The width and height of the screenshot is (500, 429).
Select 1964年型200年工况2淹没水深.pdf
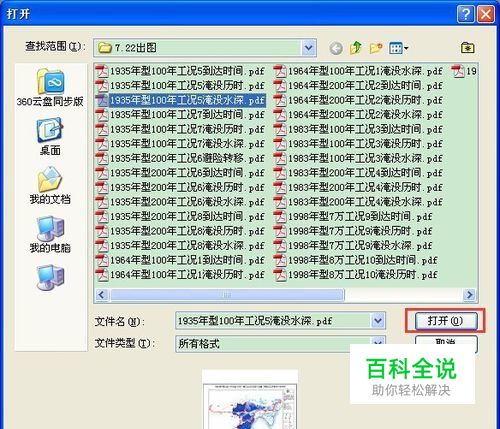coord(358,115)
